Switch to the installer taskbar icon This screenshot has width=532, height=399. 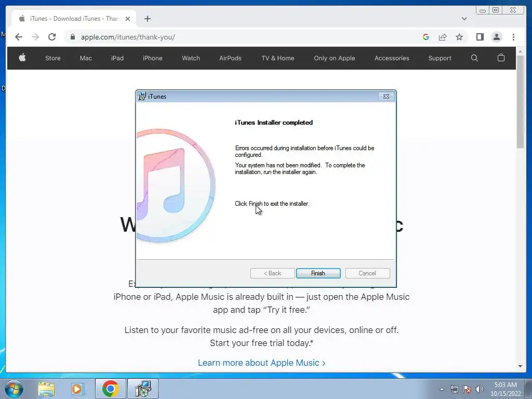click(x=142, y=389)
